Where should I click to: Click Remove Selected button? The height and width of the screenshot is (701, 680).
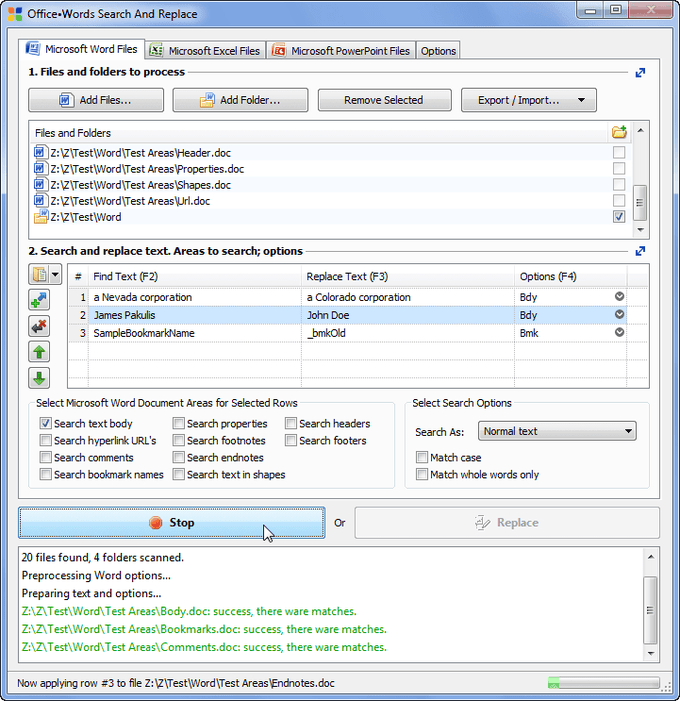[384, 100]
